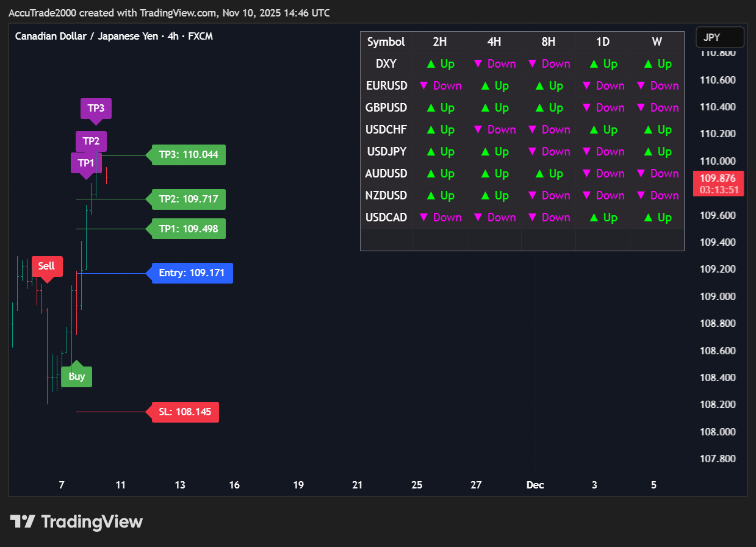Click the green Buy signal marker
This screenshot has width=756, height=547.
77,376
